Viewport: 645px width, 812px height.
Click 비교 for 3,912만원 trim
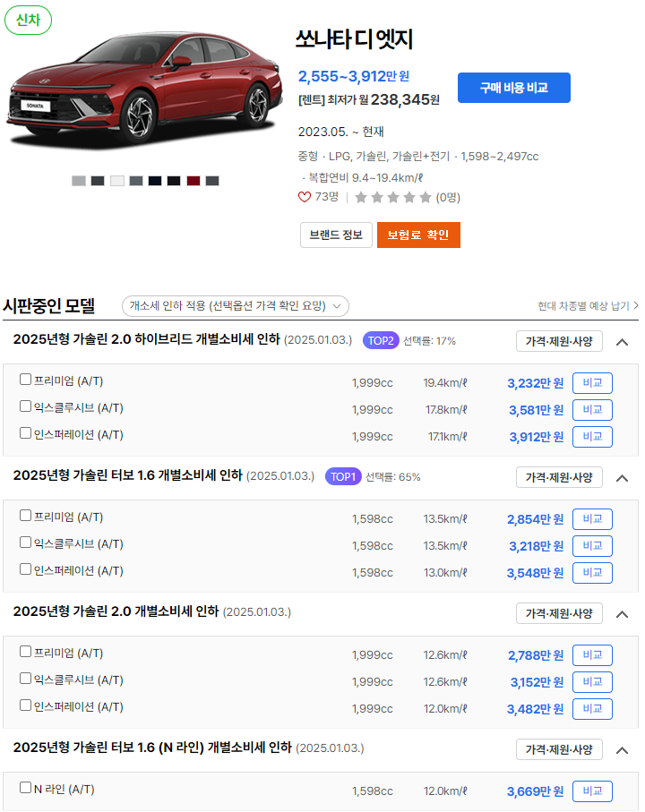[x=592, y=437]
